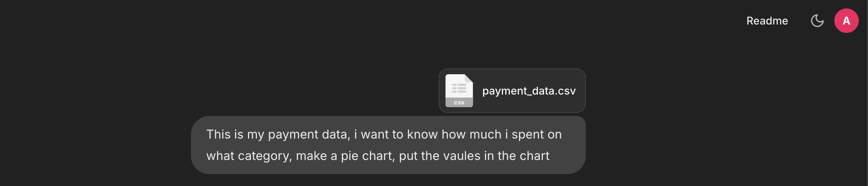
Task: Open the Readme link
Action: 767,21
